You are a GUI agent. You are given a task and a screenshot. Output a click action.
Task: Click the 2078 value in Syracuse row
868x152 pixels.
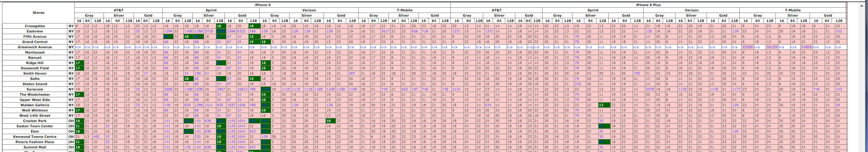pos(650,89)
